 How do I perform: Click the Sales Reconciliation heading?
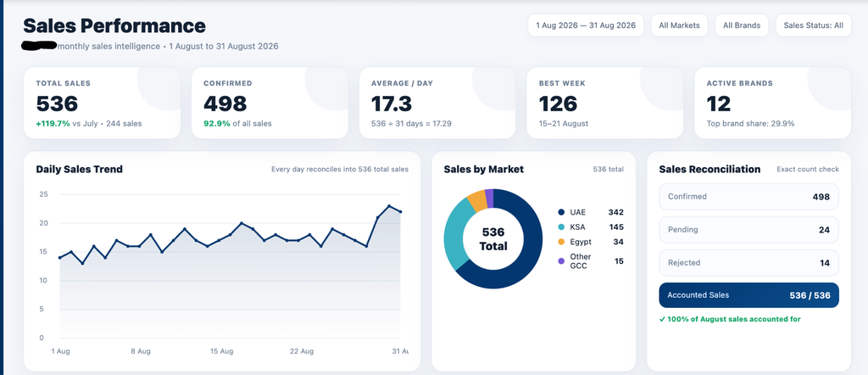coord(709,170)
